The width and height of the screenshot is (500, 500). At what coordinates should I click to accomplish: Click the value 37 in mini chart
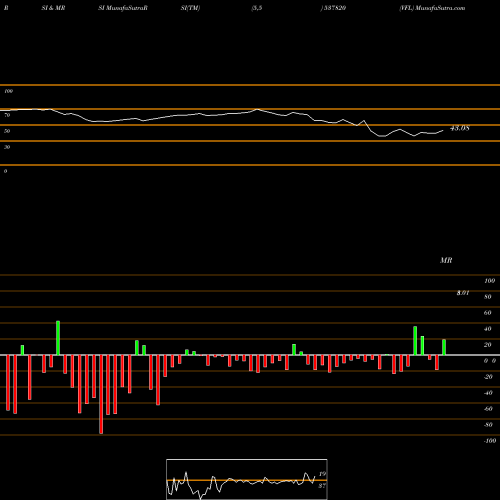coord(322,486)
